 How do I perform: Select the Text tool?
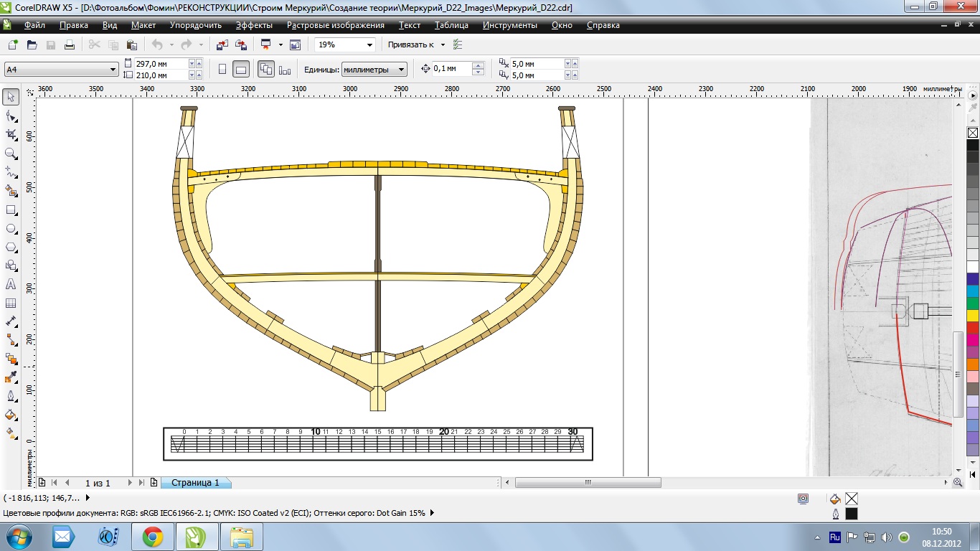(11, 284)
